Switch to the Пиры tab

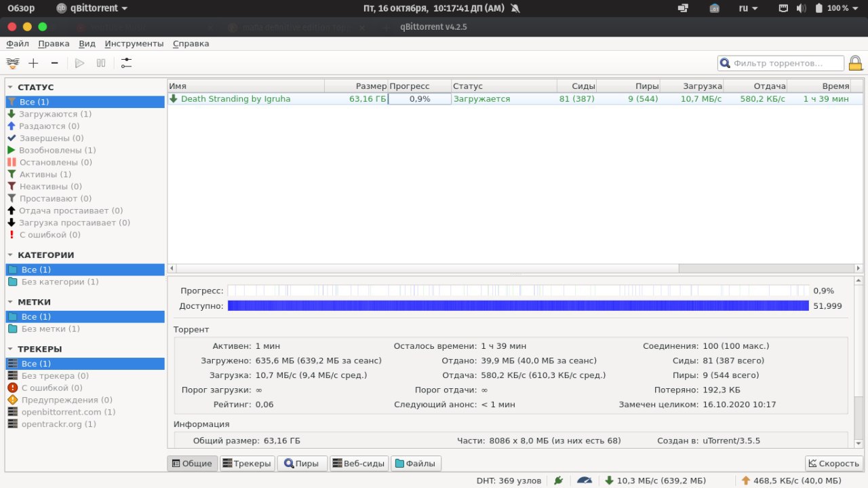(x=301, y=464)
